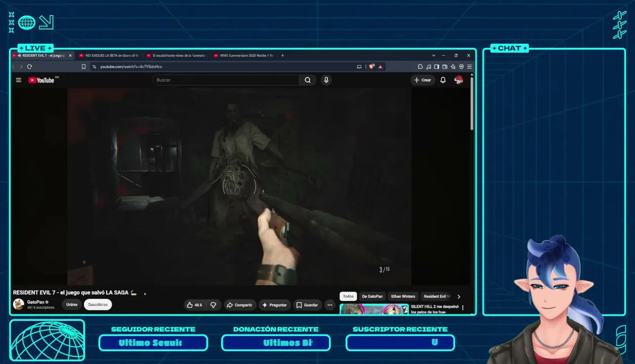
Task: Open the media control music-note icon
Action: click(429, 67)
